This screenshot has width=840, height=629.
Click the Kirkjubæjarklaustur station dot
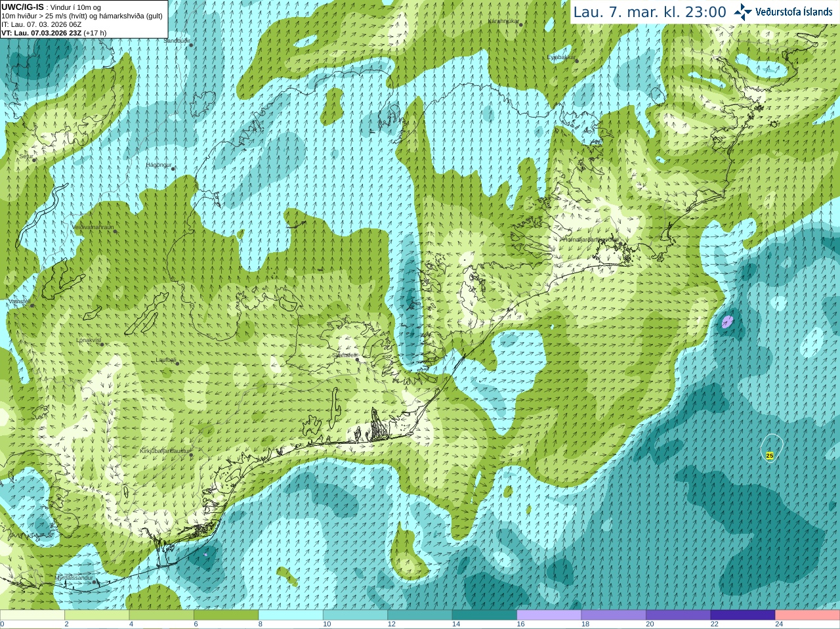191,455
